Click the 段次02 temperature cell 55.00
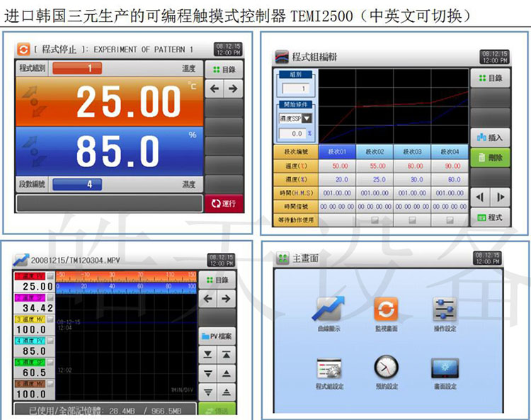The image size is (531, 420). 375,166
